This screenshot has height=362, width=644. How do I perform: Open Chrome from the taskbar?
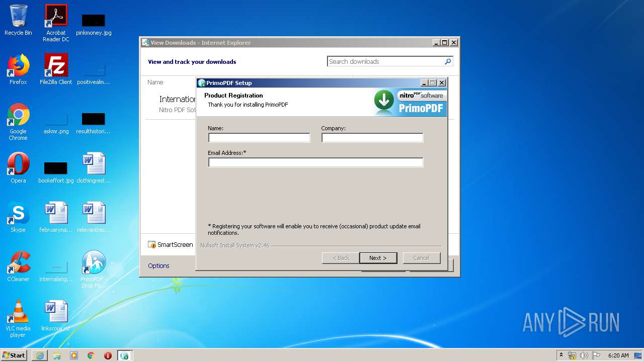[x=91, y=355]
